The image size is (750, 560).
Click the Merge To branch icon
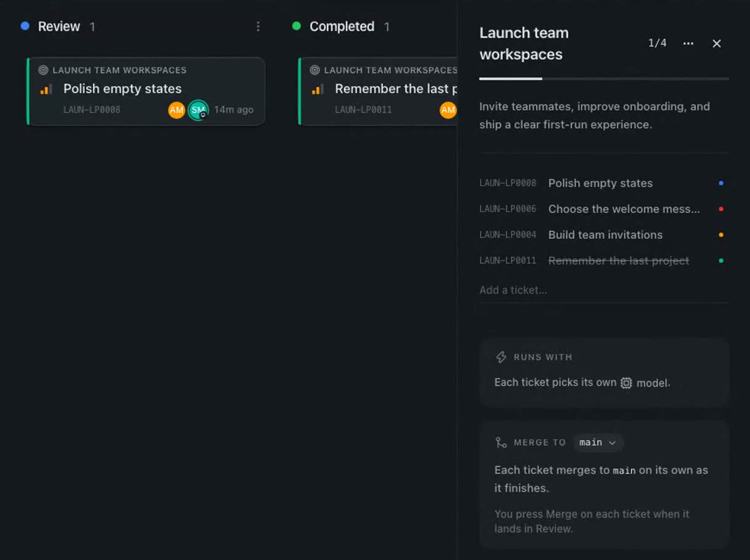click(x=501, y=442)
